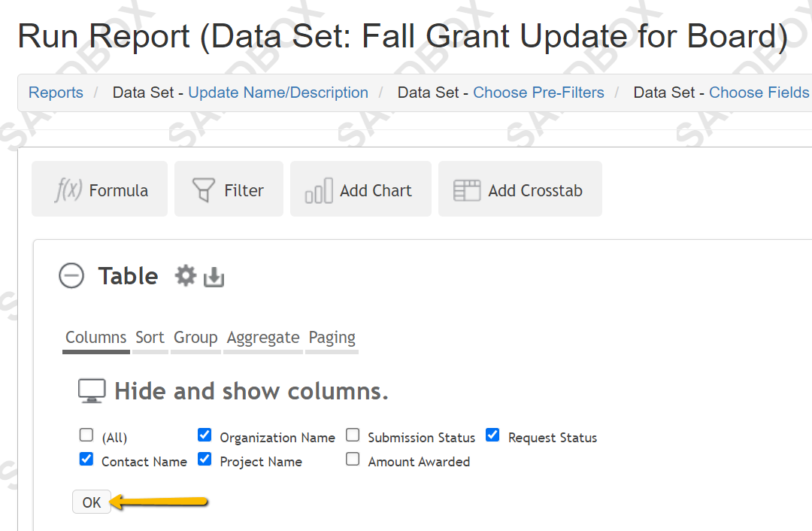Check the (All) columns checkbox
The width and height of the screenshot is (812, 531).
pos(86,435)
